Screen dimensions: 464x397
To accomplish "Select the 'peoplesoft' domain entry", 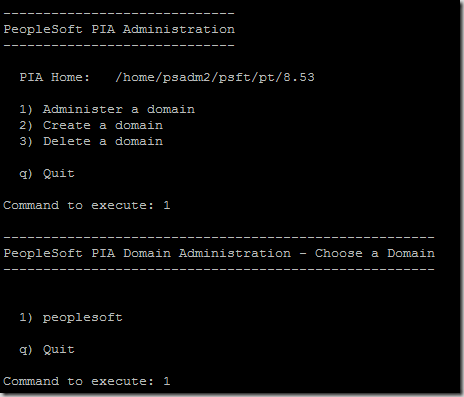I will coord(83,318).
